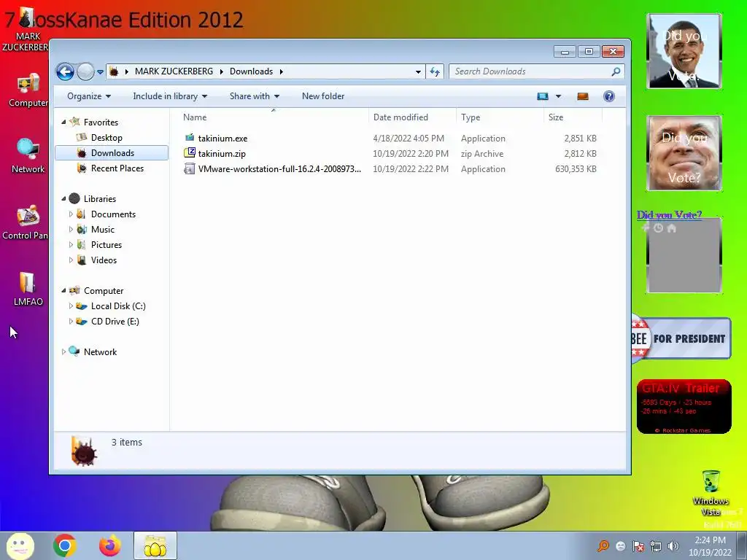Click the Did you Vote? link gadget
This screenshot has width=747, height=560.
click(669, 215)
